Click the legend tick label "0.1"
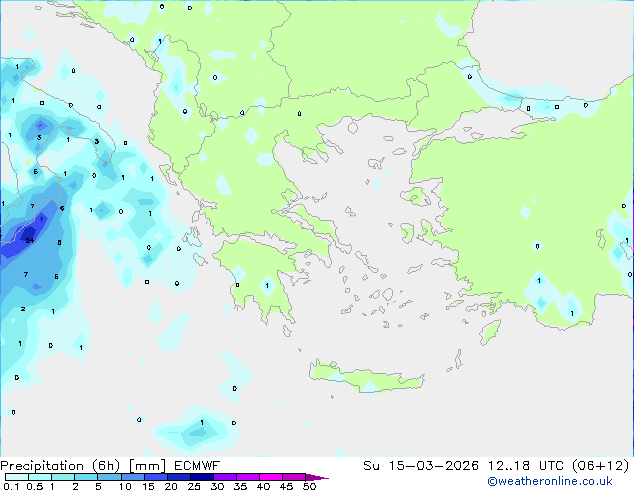634x490 pixels. [x=12, y=486]
